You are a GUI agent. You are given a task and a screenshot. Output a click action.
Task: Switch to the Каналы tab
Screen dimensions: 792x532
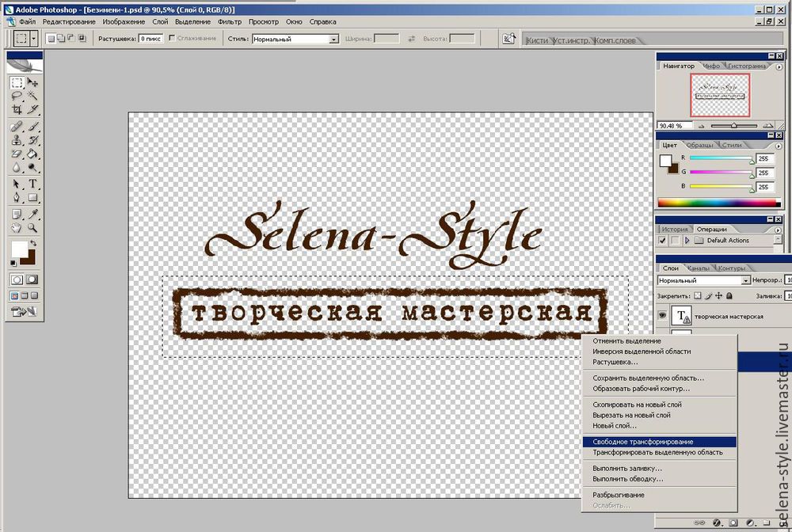[x=697, y=268]
